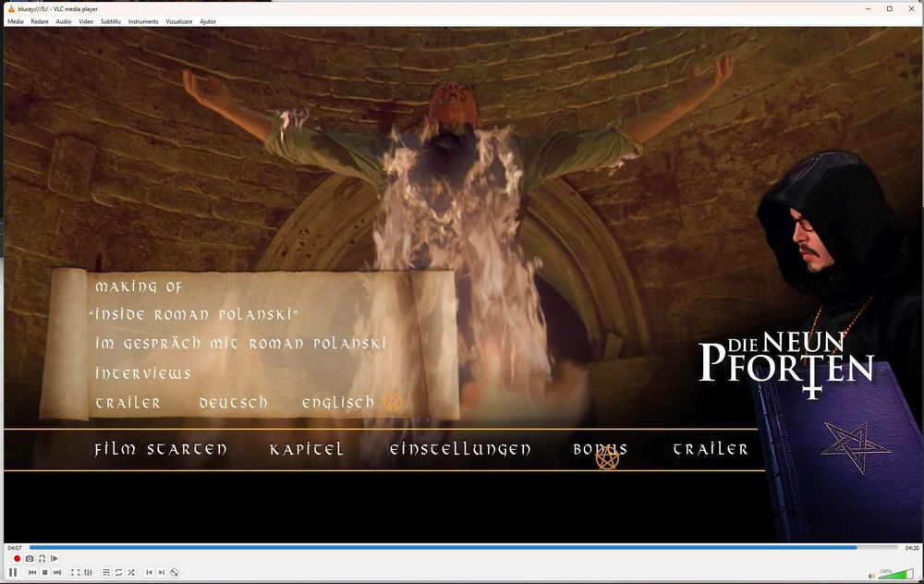Toggle the remaining time display 04:20
The height and width of the screenshot is (584, 924).
[912, 548]
